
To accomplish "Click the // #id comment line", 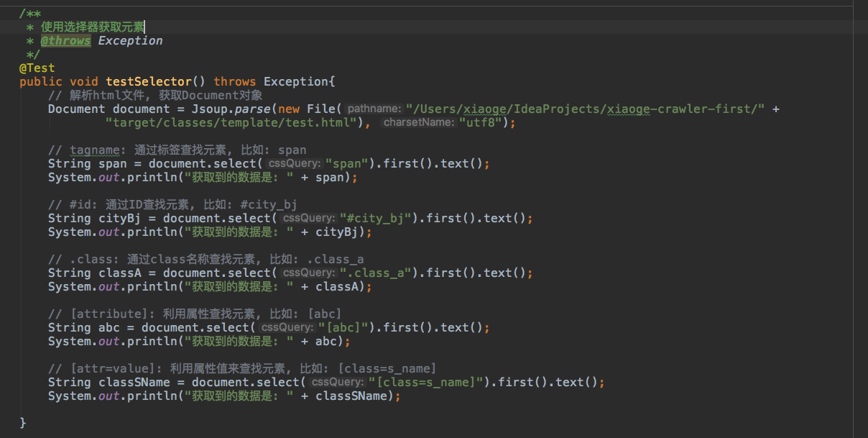I will coord(173,204).
